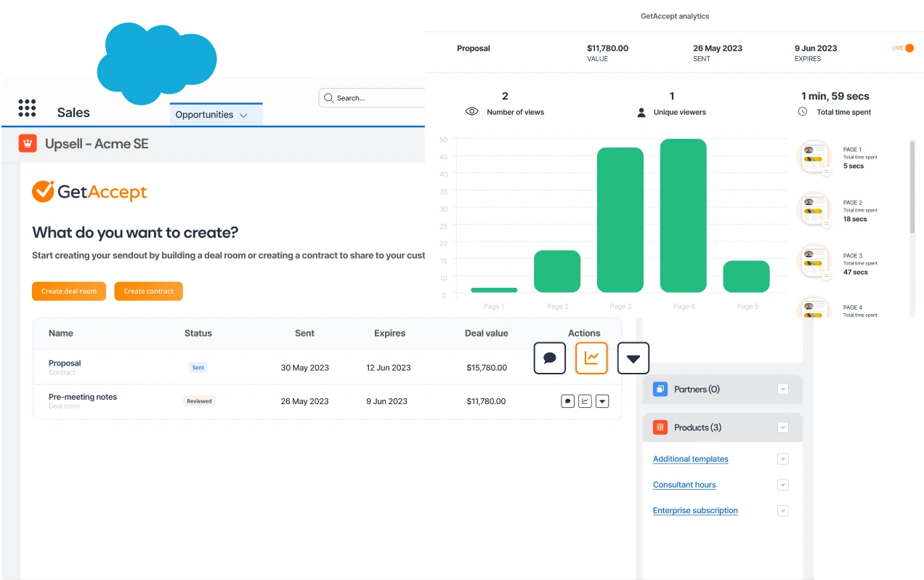Click the Page 1 bar in the chart
This screenshot has width=924, height=580.
pos(494,290)
